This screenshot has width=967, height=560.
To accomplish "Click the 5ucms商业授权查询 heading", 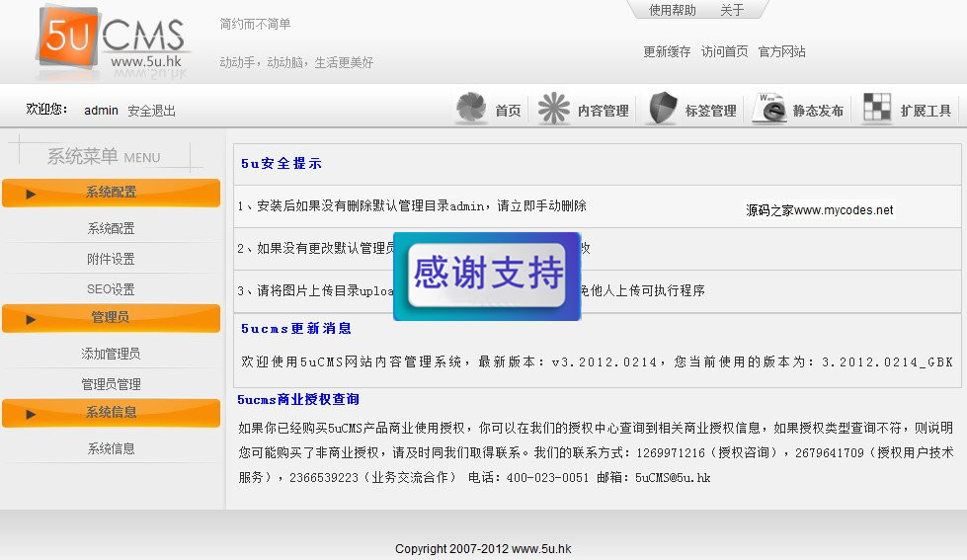I will (298, 400).
